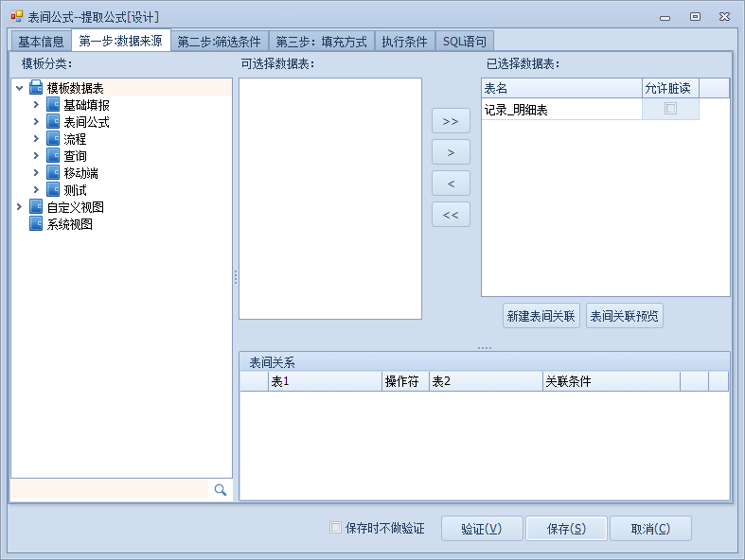Switch to the 基本信息 tab
The width and height of the screenshot is (745, 560).
tap(41, 42)
